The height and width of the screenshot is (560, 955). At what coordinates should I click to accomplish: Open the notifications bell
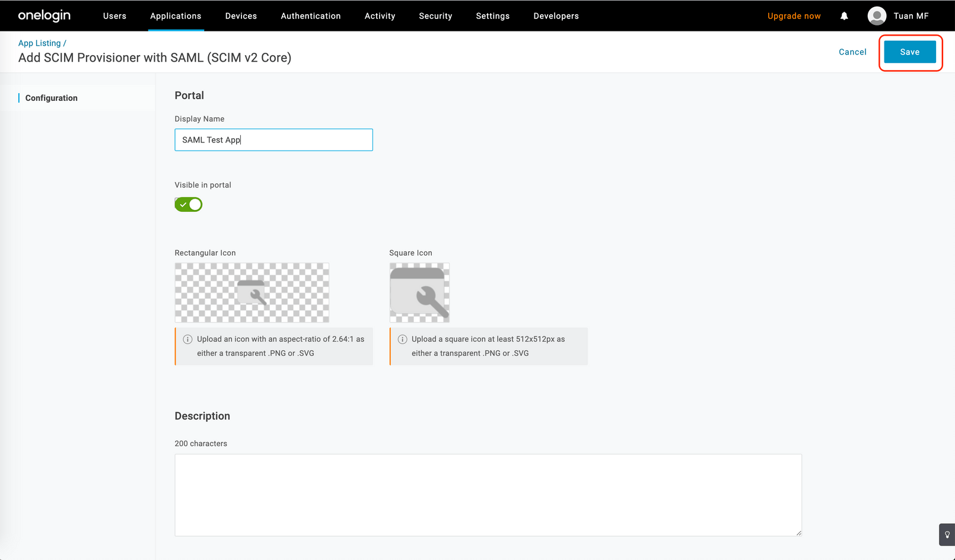[x=844, y=16]
